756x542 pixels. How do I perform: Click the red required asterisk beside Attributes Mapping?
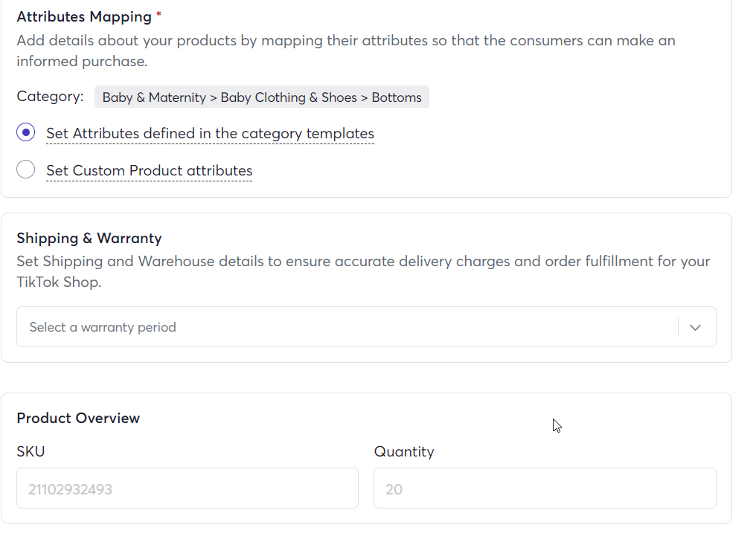(158, 16)
